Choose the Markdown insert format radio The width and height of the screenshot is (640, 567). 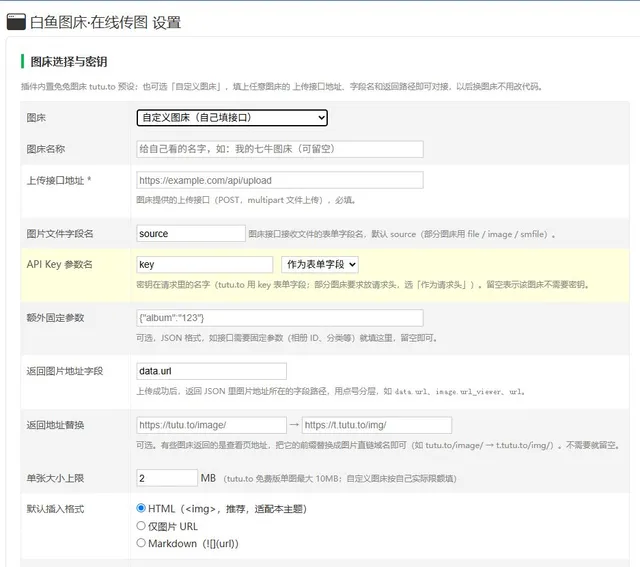(x=141, y=543)
